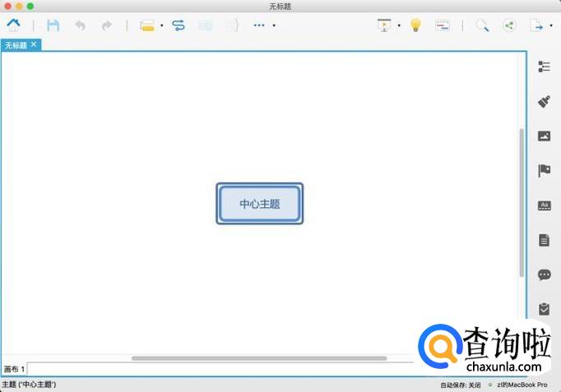The image size is (561, 392).
Task: Go to the Home screen icon
Action: tap(14, 25)
